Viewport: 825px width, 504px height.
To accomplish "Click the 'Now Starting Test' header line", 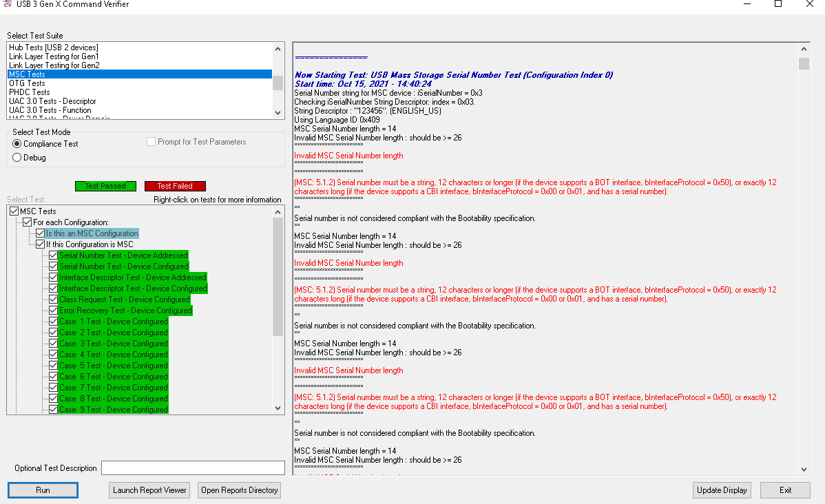I will tap(454, 75).
